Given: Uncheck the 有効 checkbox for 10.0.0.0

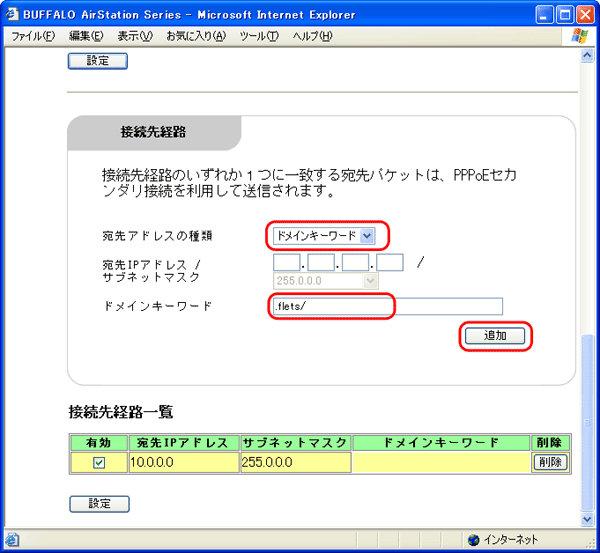Looking at the screenshot, I should pyautogui.click(x=99, y=463).
